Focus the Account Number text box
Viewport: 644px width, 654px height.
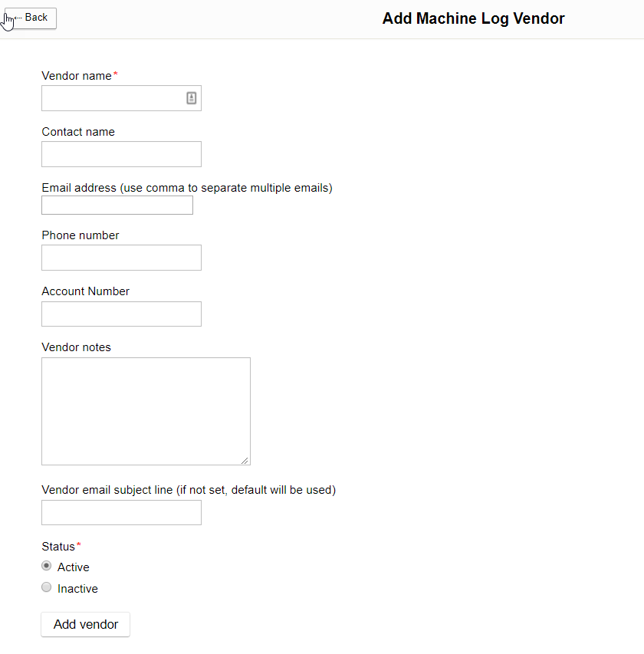121,314
